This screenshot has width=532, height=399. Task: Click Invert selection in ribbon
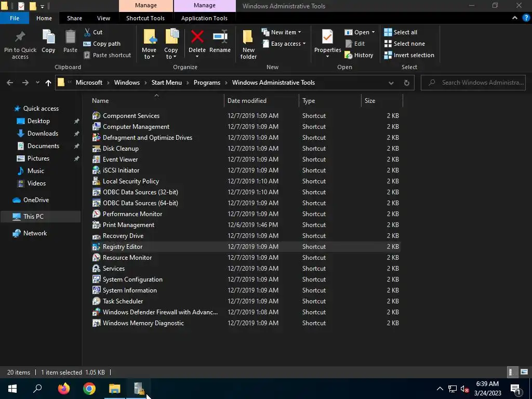[409, 55]
